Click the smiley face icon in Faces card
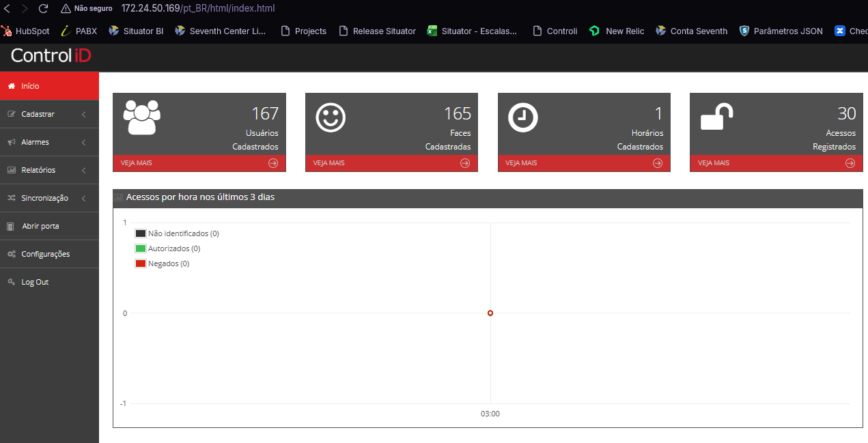The width and height of the screenshot is (868, 443). (x=331, y=117)
